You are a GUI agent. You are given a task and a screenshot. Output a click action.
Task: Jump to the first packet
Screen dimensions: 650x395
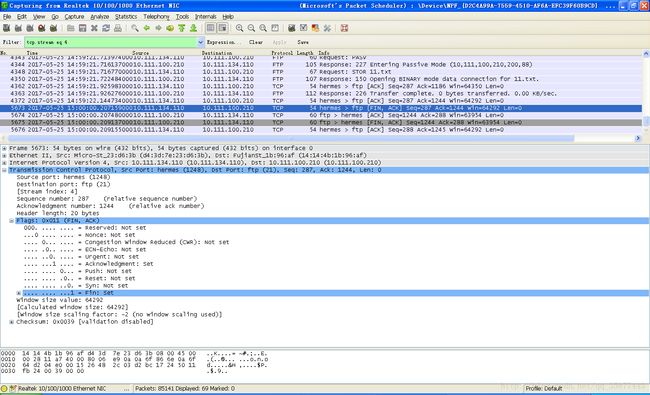pyautogui.click(x=182, y=28)
